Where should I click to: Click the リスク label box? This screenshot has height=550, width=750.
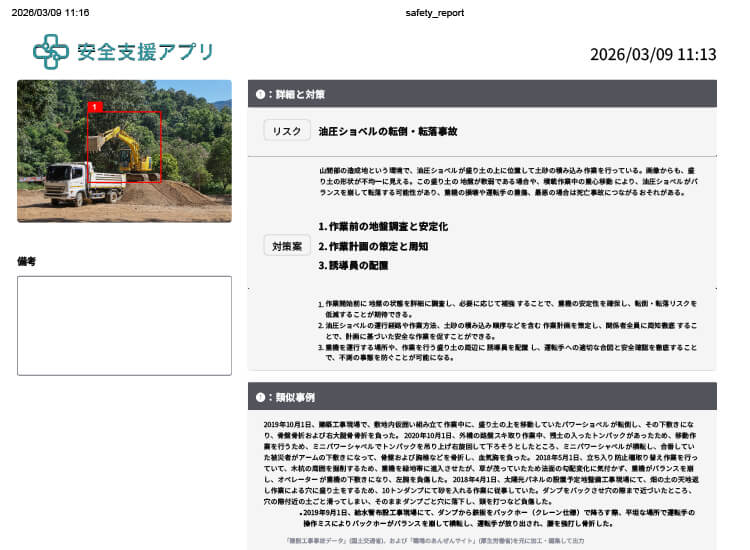click(287, 131)
